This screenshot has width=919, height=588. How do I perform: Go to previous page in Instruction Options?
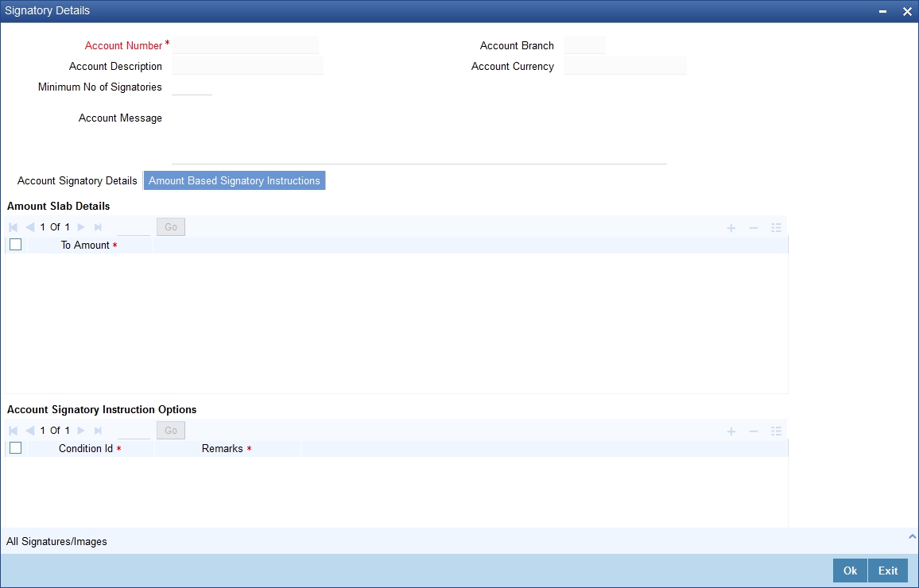29,431
